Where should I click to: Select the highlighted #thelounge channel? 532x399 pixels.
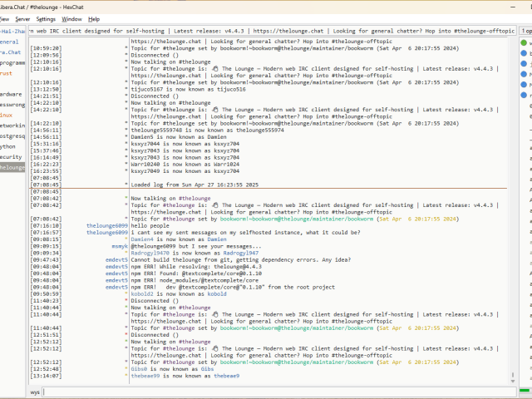(13, 167)
